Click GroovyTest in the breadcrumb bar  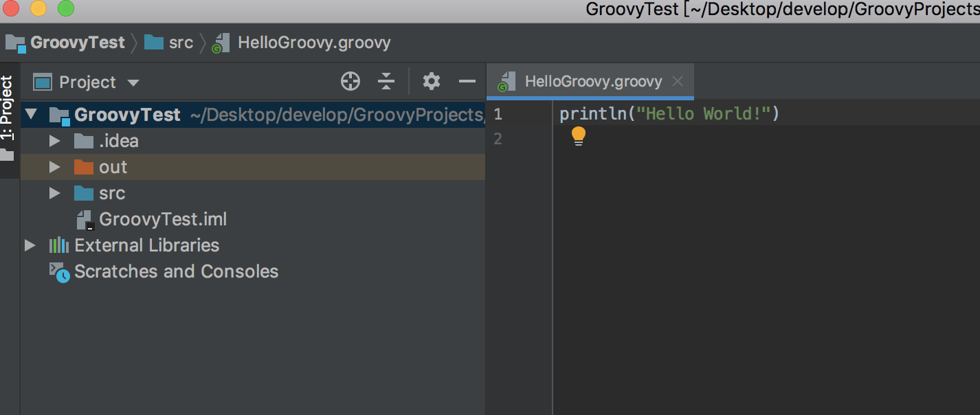coord(78,43)
